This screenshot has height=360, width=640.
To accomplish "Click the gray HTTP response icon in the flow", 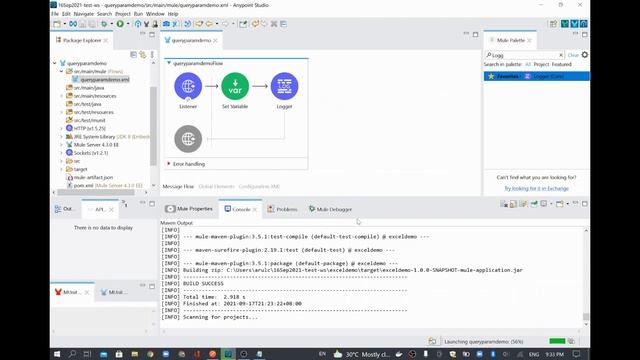I will point(188,139).
